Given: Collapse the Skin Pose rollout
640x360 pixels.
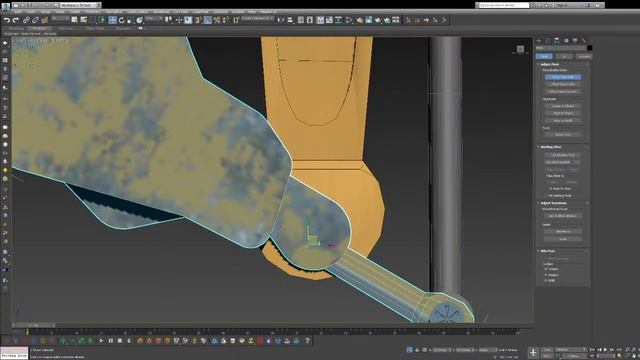Looking at the screenshot, I should [x=547, y=251].
